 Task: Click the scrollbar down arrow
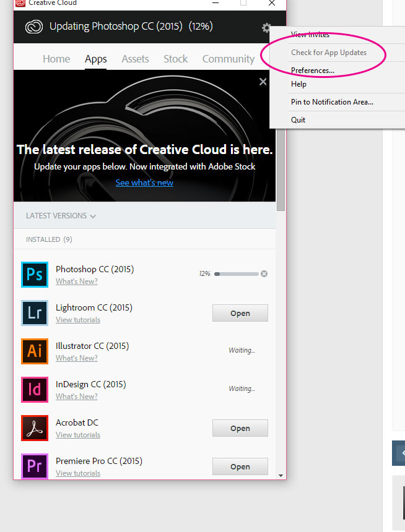(x=281, y=475)
